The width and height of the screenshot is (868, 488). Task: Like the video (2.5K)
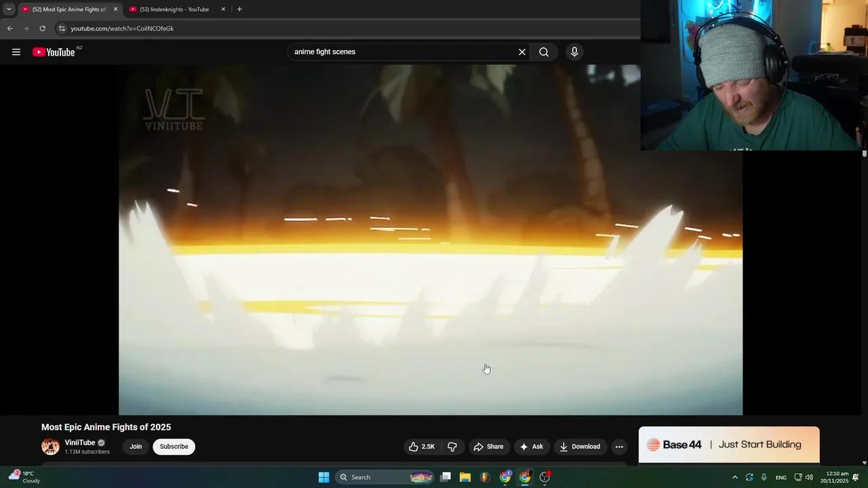tap(422, 447)
